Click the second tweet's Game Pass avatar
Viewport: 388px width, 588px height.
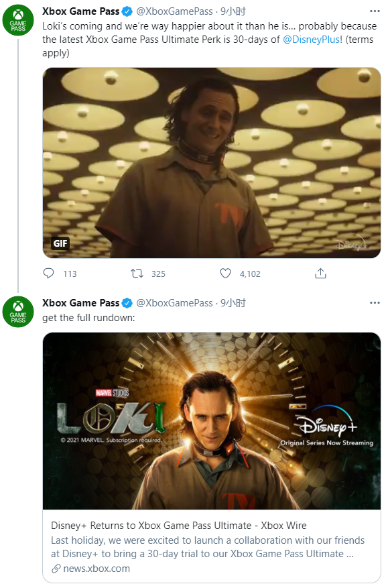click(18, 312)
